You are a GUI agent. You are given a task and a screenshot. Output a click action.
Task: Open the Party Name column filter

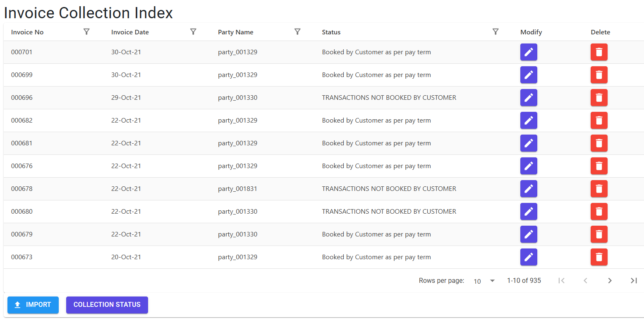coord(297,32)
